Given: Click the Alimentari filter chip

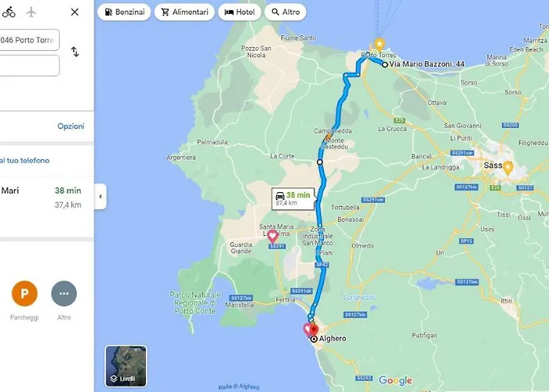Looking at the screenshot, I should (x=184, y=12).
